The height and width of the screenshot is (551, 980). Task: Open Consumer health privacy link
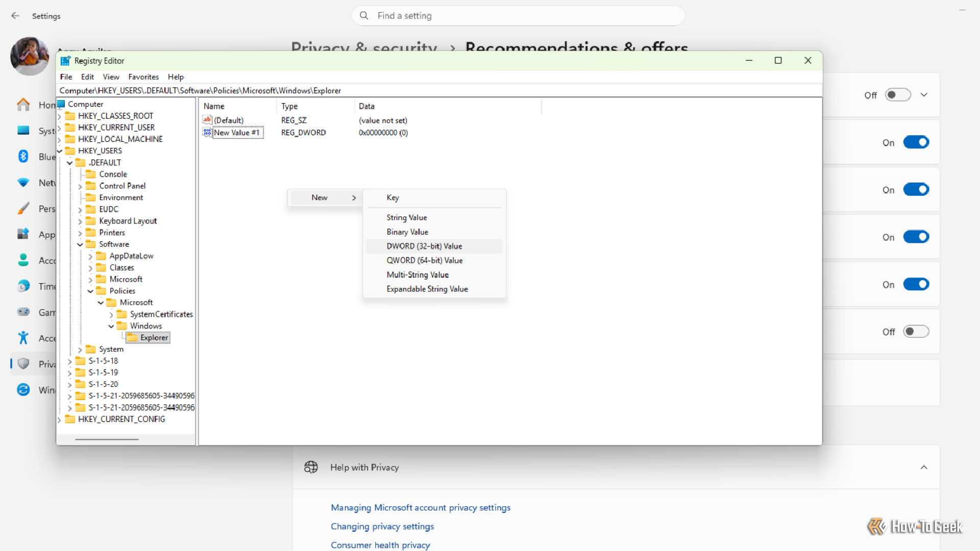tap(380, 545)
